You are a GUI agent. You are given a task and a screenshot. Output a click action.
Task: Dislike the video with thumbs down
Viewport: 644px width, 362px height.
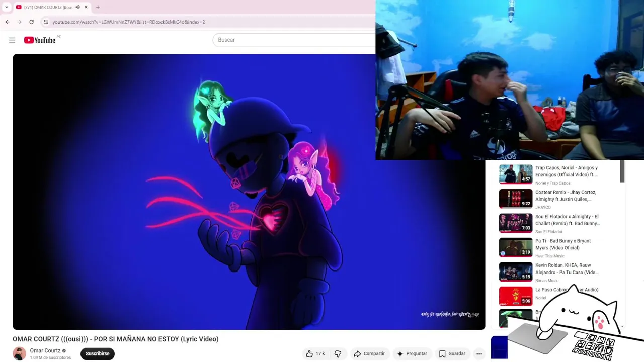pos(338,354)
